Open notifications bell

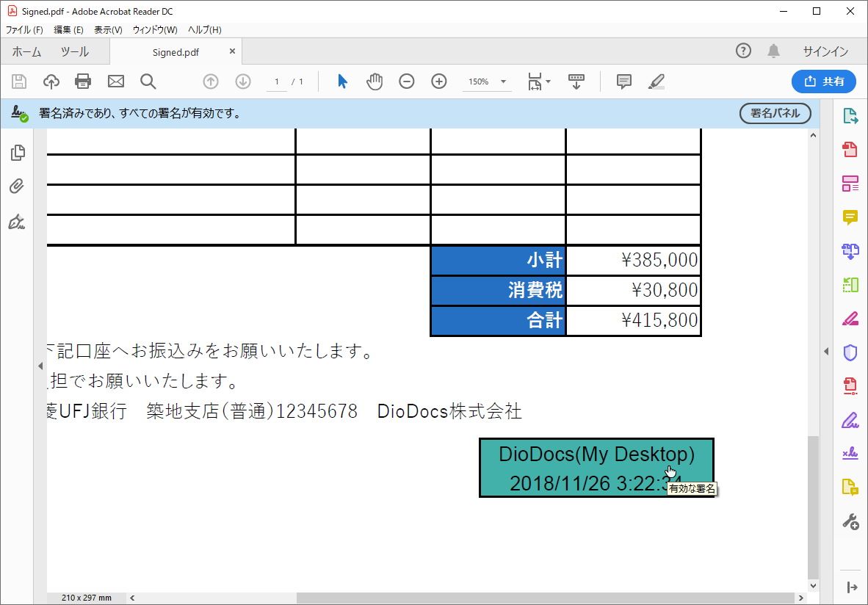(773, 51)
